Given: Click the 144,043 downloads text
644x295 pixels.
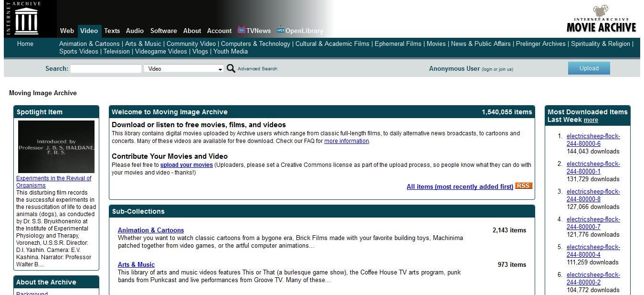Looking at the screenshot, I should pos(593,151).
